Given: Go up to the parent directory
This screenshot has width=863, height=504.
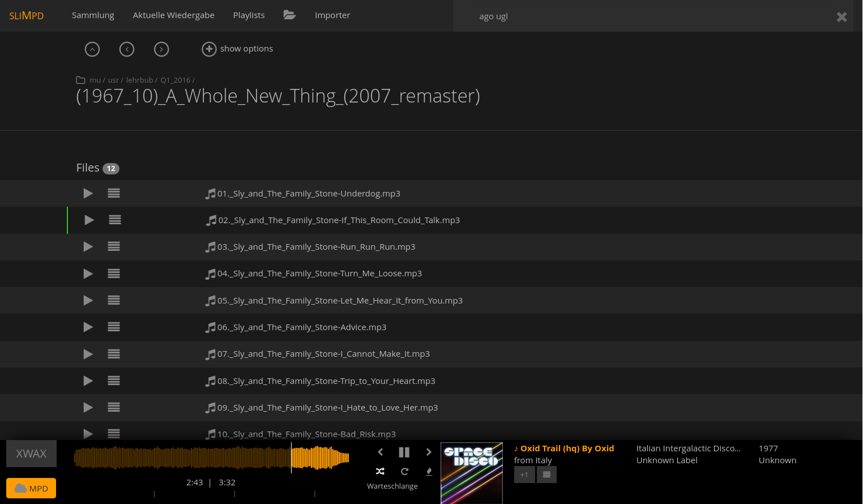Looking at the screenshot, I should (92, 49).
